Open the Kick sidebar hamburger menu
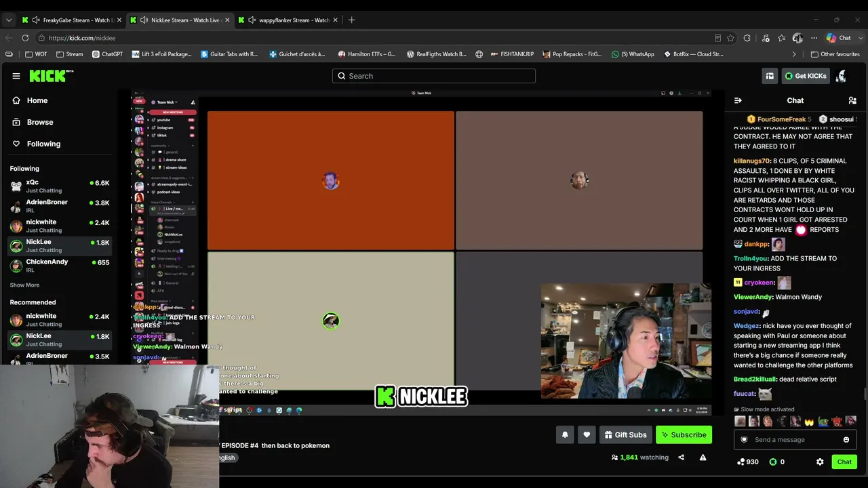The width and height of the screenshot is (868, 488). click(16, 76)
